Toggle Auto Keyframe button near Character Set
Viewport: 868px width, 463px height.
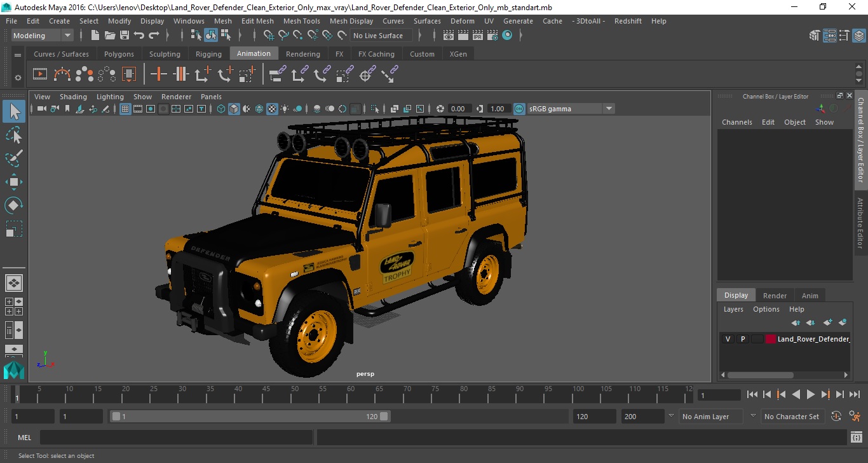(836, 417)
